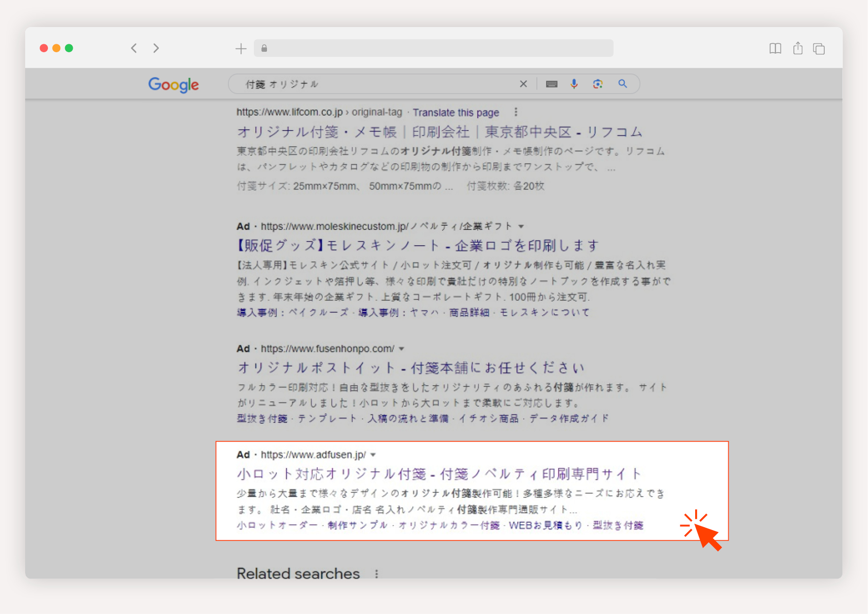Click the モレスキンについて sitelink

(x=544, y=312)
